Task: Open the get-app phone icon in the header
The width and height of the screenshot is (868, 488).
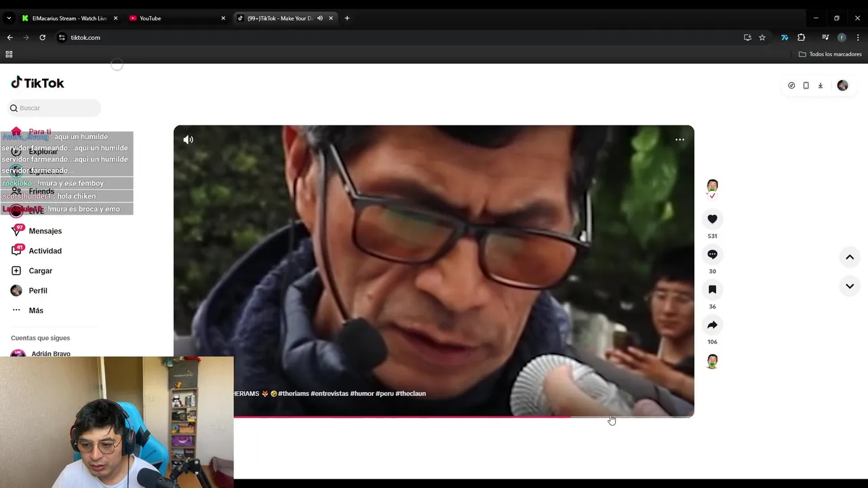Action: [806, 85]
